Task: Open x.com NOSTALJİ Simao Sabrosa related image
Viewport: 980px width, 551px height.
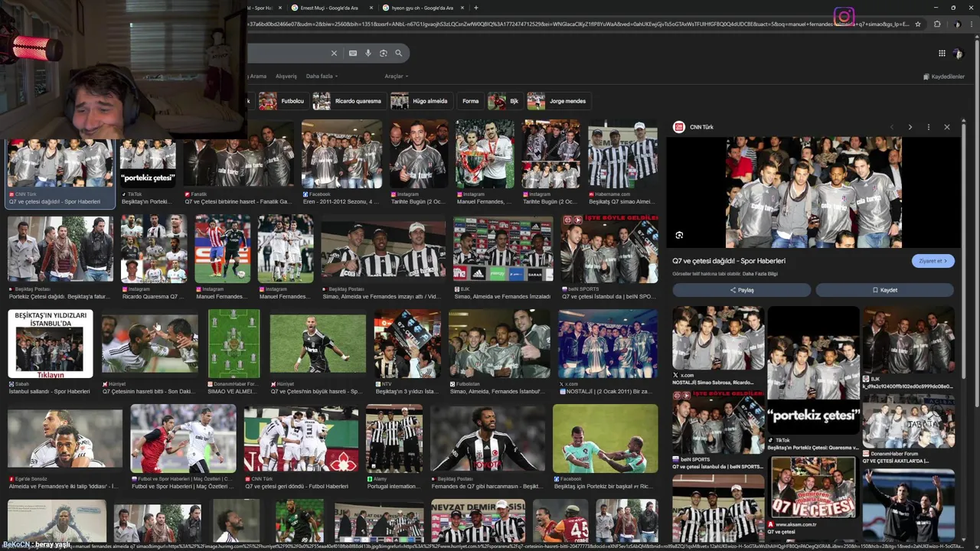Action: [x=718, y=339]
